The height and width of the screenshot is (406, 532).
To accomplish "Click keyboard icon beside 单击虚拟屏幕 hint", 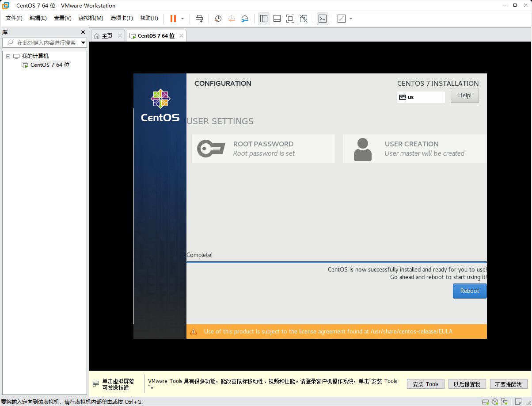I will (96, 384).
